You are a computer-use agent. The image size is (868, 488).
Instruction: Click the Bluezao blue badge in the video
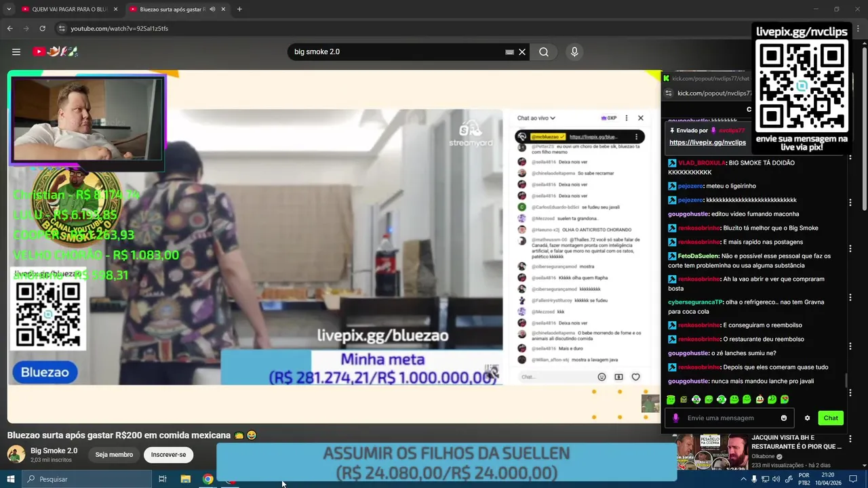click(x=45, y=372)
